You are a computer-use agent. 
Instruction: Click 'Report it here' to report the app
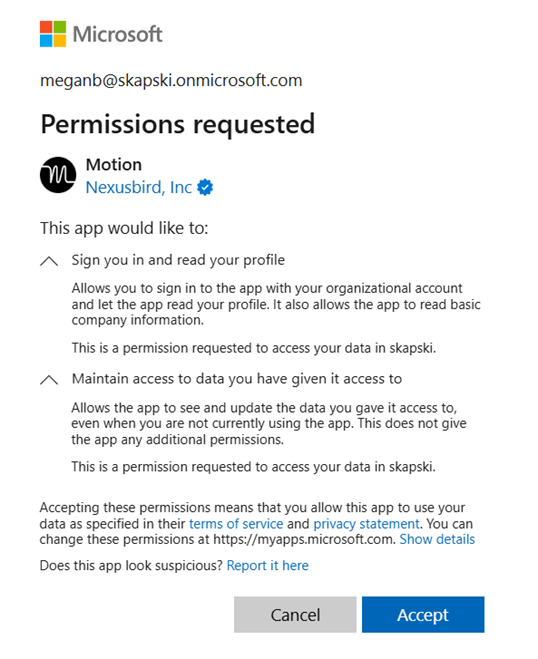[268, 566]
